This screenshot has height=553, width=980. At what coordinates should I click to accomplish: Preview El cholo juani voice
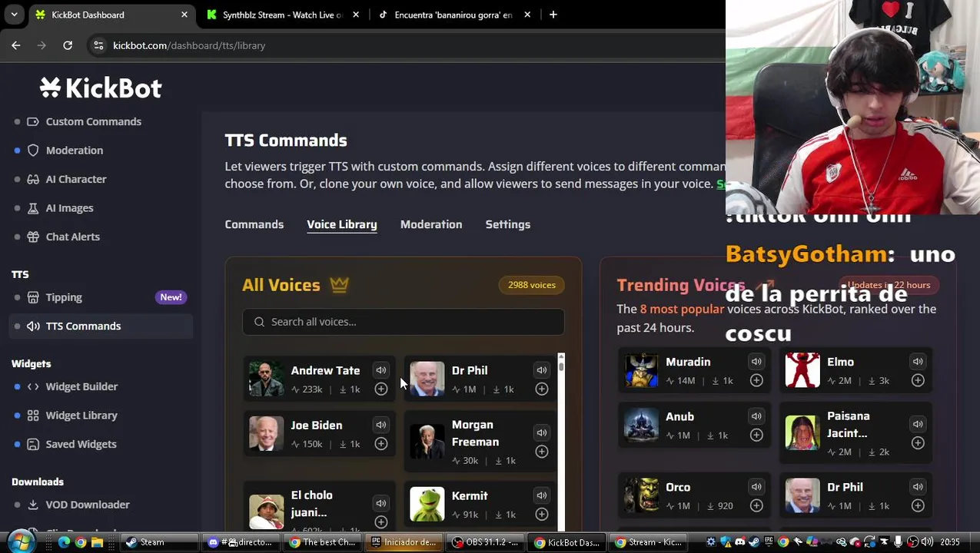pyautogui.click(x=380, y=503)
